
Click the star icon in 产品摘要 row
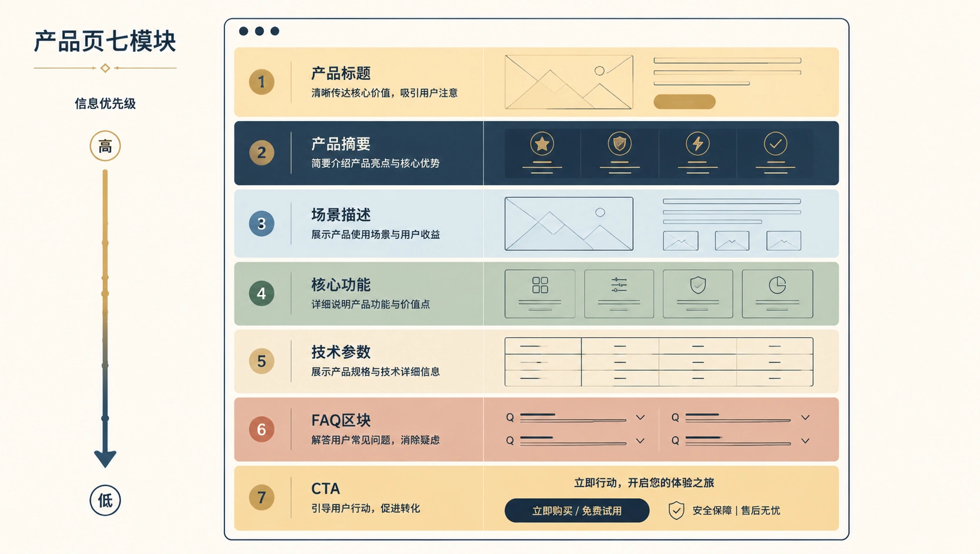coord(542,143)
